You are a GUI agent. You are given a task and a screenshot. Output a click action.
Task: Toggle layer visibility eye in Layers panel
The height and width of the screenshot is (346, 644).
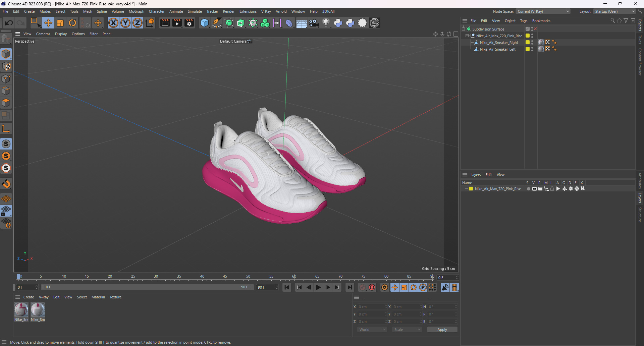(x=534, y=189)
